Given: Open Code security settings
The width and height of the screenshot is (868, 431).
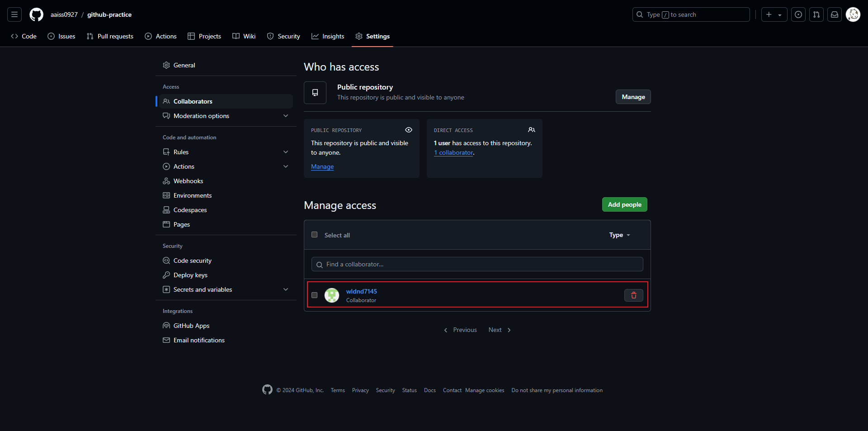Looking at the screenshot, I should coord(226,260).
